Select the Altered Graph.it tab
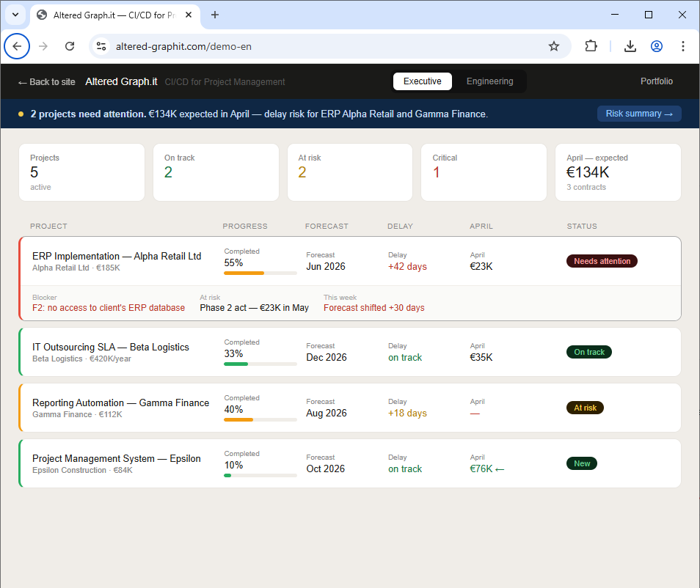The width and height of the screenshot is (700, 588). point(114,15)
